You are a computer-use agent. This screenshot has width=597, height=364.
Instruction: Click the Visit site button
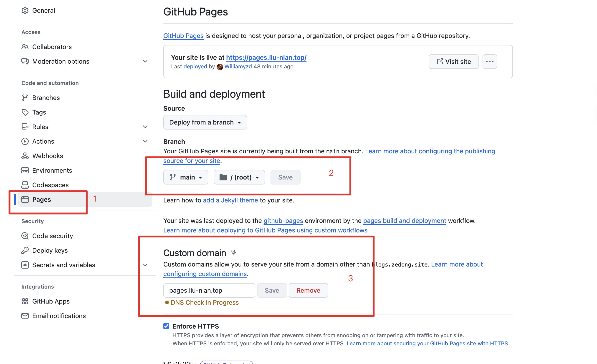tap(454, 62)
